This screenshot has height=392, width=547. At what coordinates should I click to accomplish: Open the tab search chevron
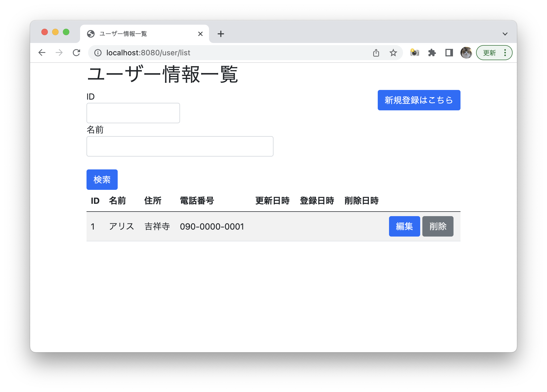(x=505, y=34)
